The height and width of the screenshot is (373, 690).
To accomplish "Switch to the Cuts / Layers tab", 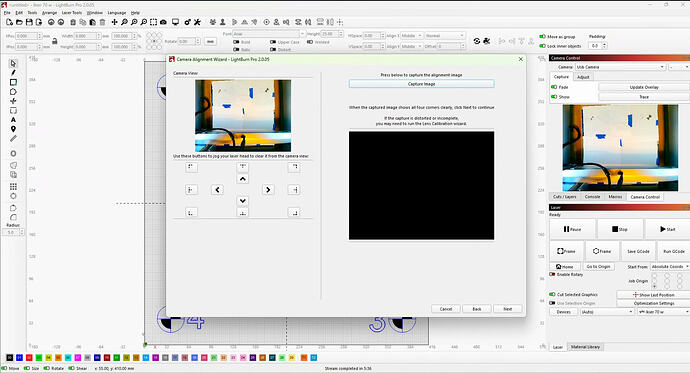I will click(565, 197).
